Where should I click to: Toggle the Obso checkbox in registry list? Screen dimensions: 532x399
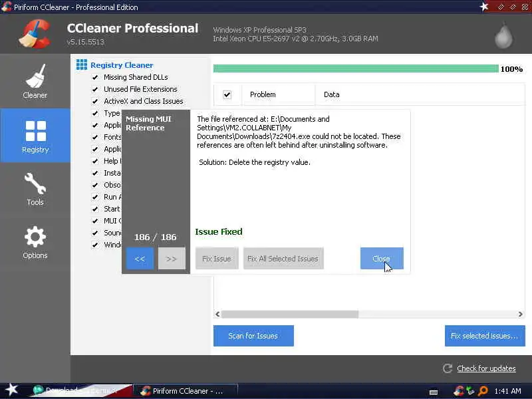(x=95, y=186)
